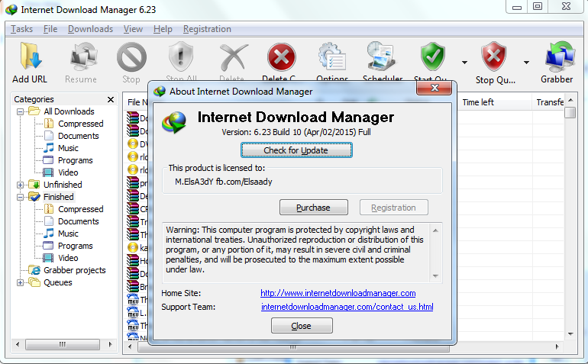Viewport: 588px width, 364px height.
Task: Click the Start Queue green shield icon
Action: tap(433, 56)
